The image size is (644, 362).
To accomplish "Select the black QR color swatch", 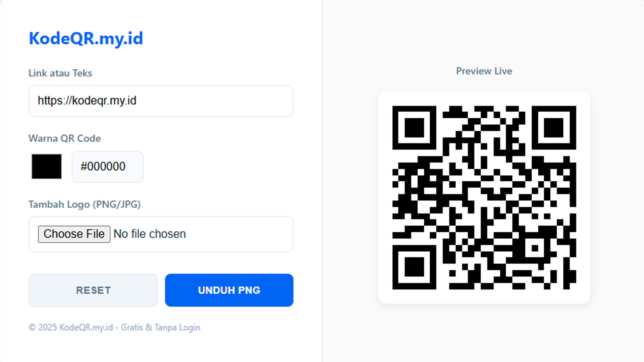I will (x=46, y=166).
